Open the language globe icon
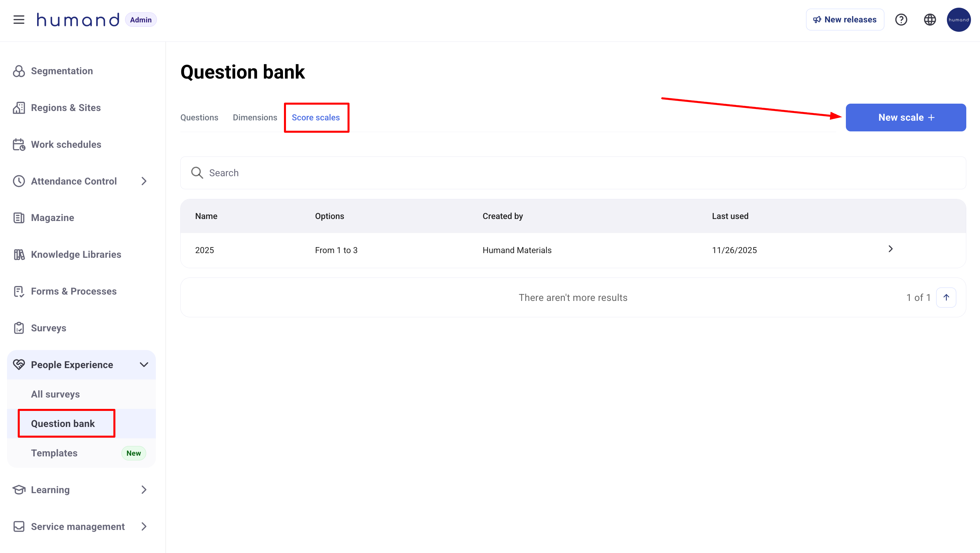The width and height of the screenshot is (980, 553). tap(929, 19)
